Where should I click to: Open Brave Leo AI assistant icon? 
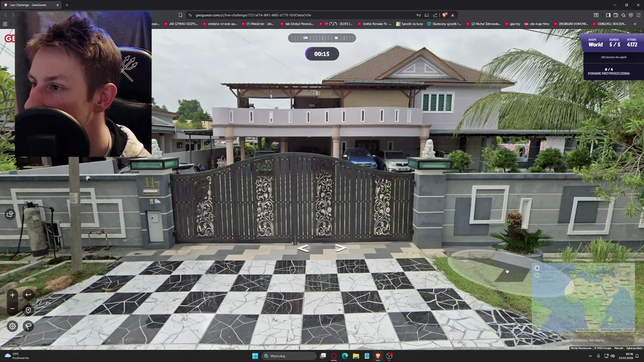pos(623,15)
